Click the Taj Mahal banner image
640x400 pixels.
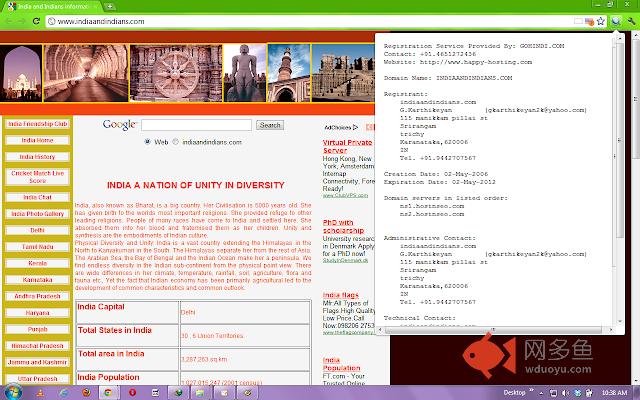(x=21, y=73)
